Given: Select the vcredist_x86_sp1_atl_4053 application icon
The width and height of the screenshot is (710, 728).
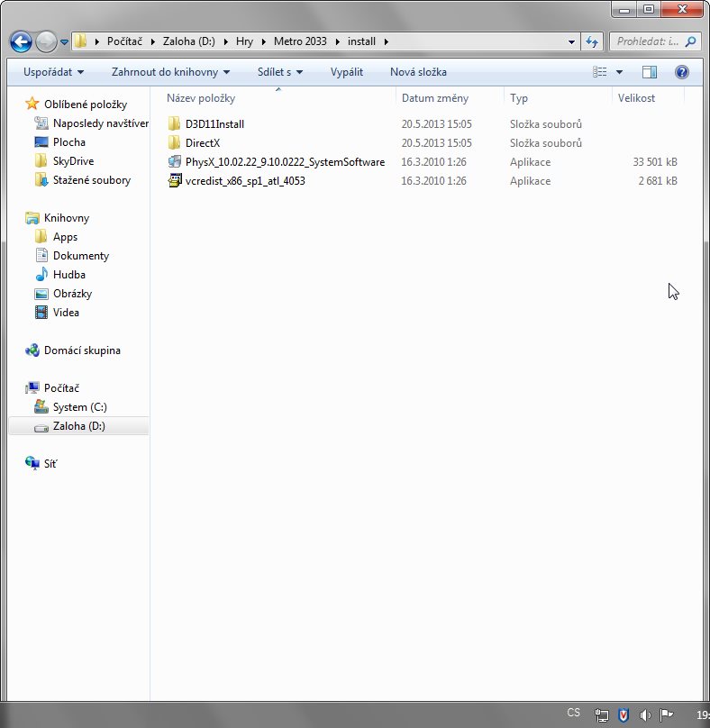Looking at the screenshot, I should coord(175,181).
